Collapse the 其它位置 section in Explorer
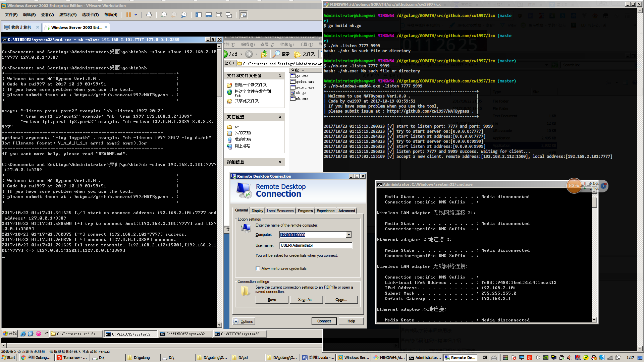The height and width of the screenshot is (362, 644). tap(280, 117)
